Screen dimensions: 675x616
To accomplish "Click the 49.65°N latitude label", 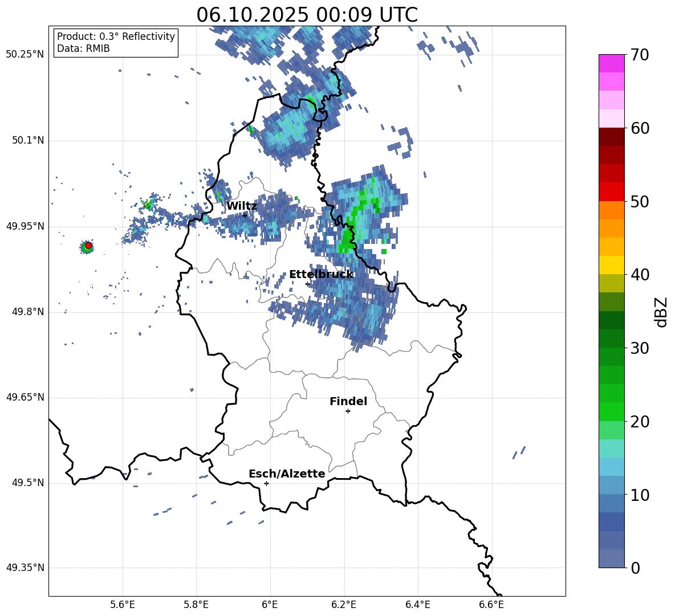I will (25, 397).
